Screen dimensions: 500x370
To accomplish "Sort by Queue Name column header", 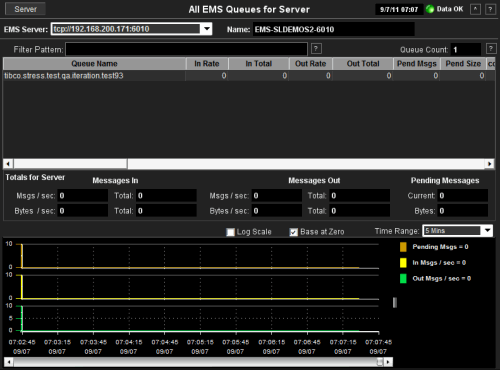I will [94, 63].
